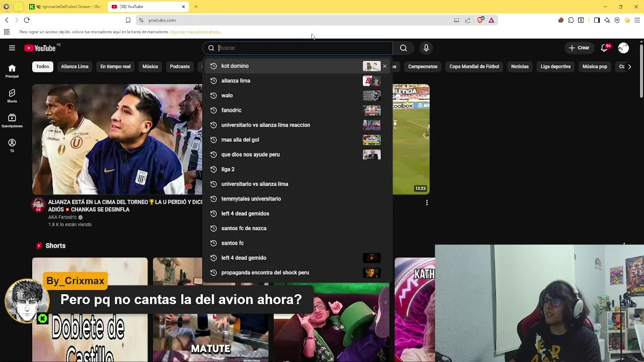644x362 pixels.
Task: Select the Alianza Lima filter chip
Action: [x=74, y=66]
